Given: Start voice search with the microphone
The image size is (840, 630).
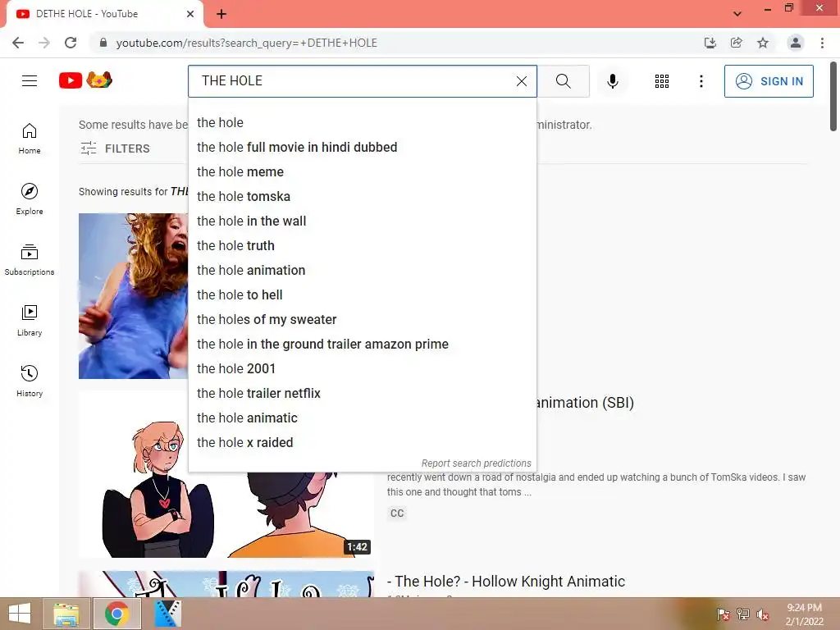Looking at the screenshot, I should point(613,81).
